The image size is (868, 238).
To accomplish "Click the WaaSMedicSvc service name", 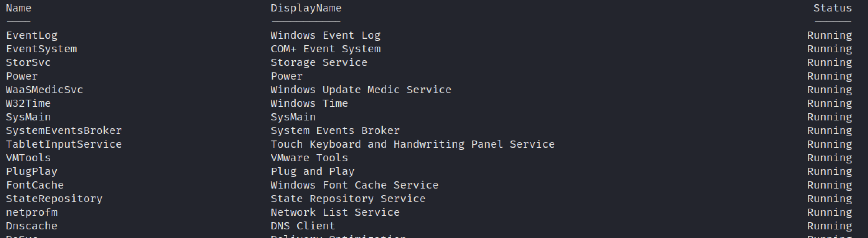I will pyautogui.click(x=45, y=90).
